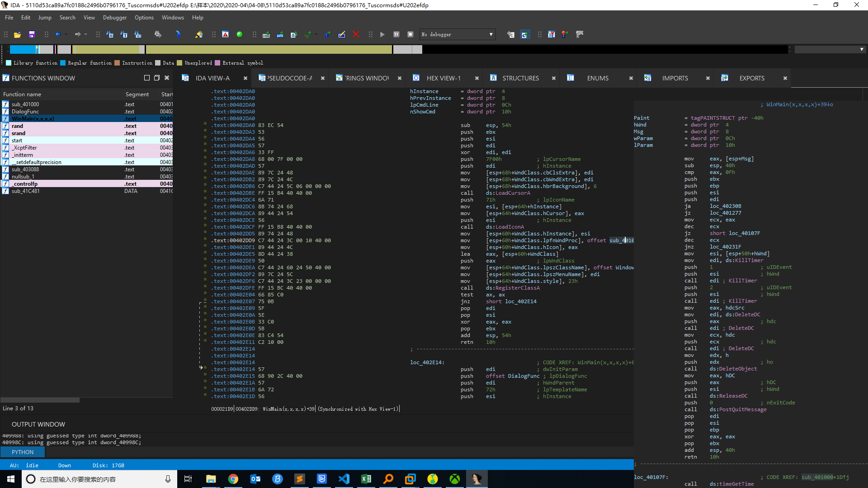Open Visual Studio Code from the taskbar
This screenshot has width=868, height=488.
coord(344,479)
